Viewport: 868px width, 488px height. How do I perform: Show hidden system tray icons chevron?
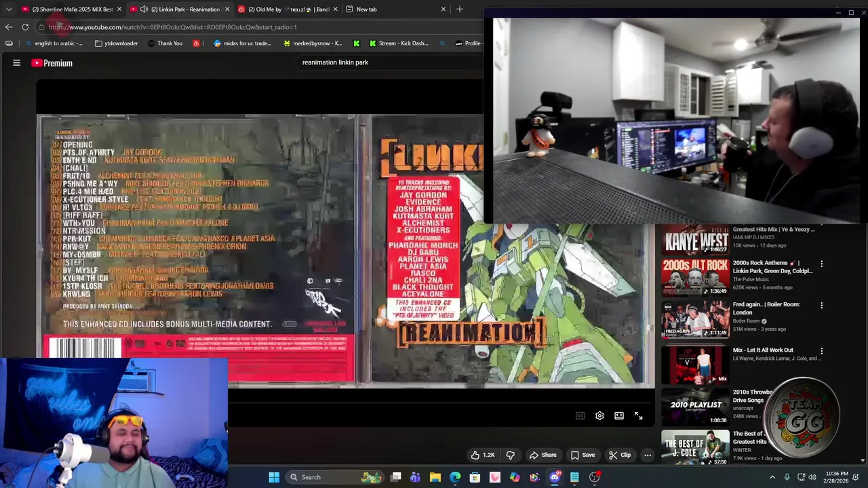(x=772, y=477)
